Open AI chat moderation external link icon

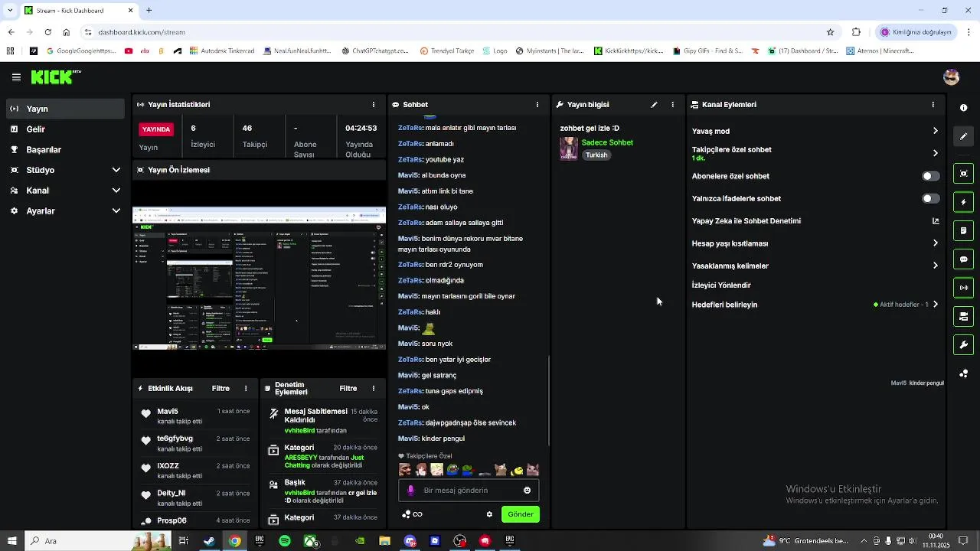click(935, 221)
